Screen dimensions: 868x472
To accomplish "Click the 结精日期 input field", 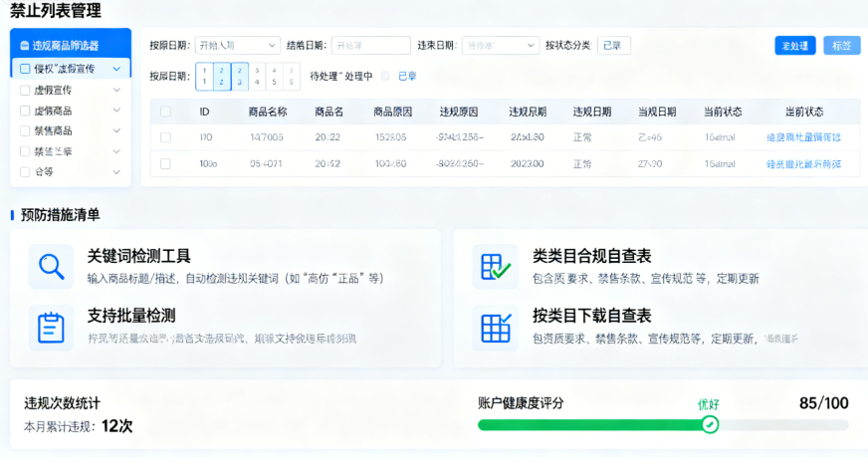I will 370,45.
